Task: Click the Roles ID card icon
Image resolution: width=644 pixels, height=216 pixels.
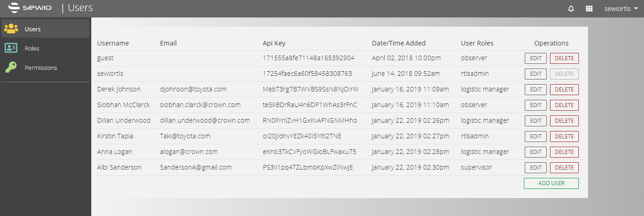Action: point(11,48)
